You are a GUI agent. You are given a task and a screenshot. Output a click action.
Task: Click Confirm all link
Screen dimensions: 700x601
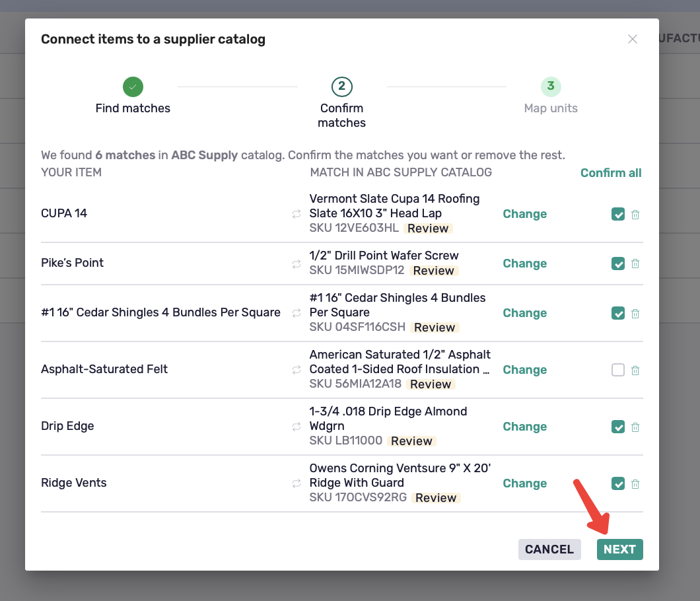coord(611,173)
